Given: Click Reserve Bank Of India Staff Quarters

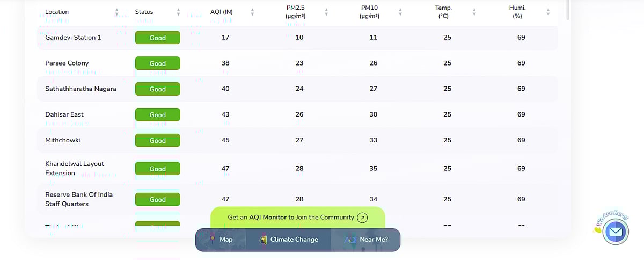Looking at the screenshot, I should point(79,199).
